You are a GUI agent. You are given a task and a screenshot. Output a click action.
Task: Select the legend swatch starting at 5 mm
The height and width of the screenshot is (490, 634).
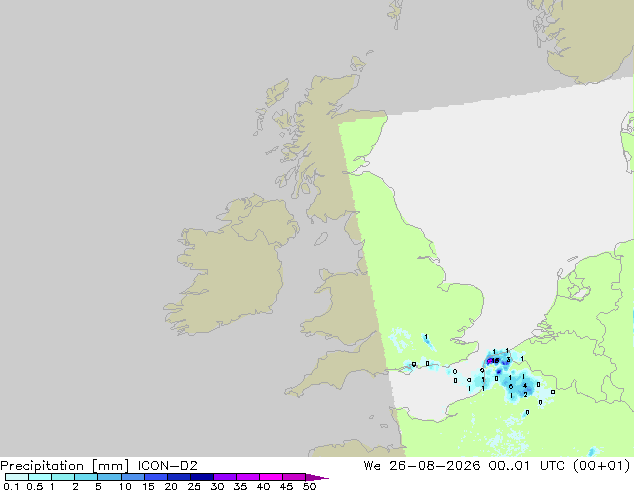click(x=109, y=477)
